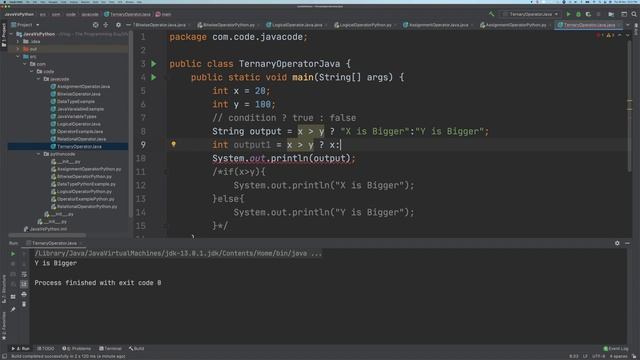This screenshot has height=360, width=640.
Task: Toggle soft-wrap in Run console
Action: pyautogui.click(x=24, y=274)
